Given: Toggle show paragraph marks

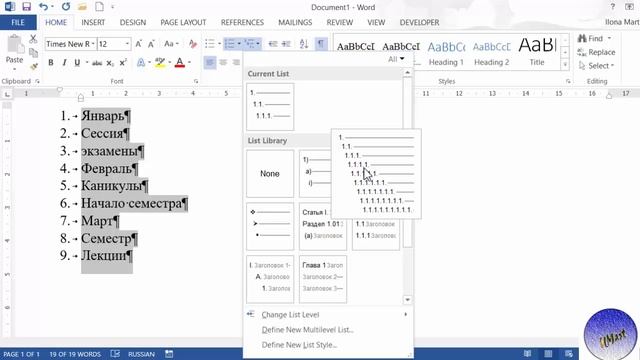Looking at the screenshot, I should [321, 44].
